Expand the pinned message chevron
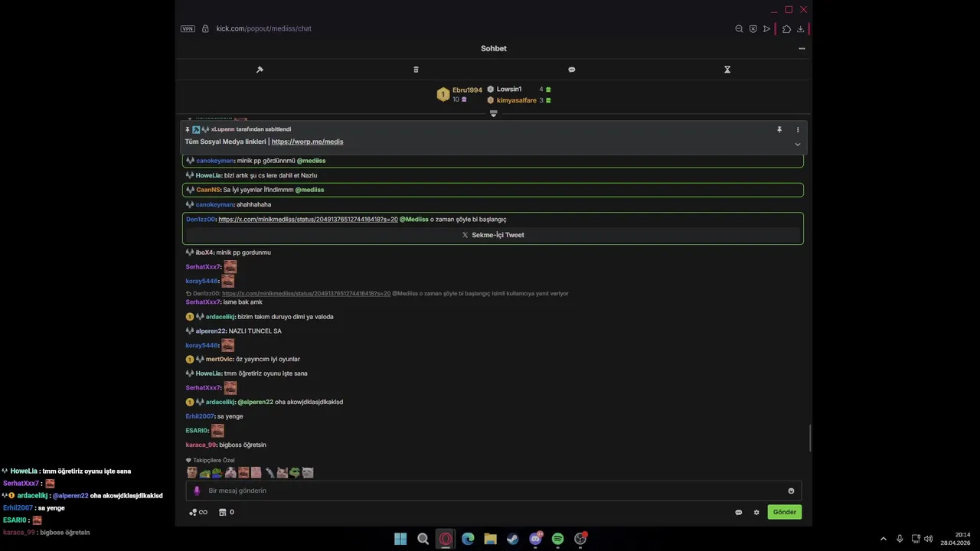The image size is (980, 551). click(x=798, y=144)
